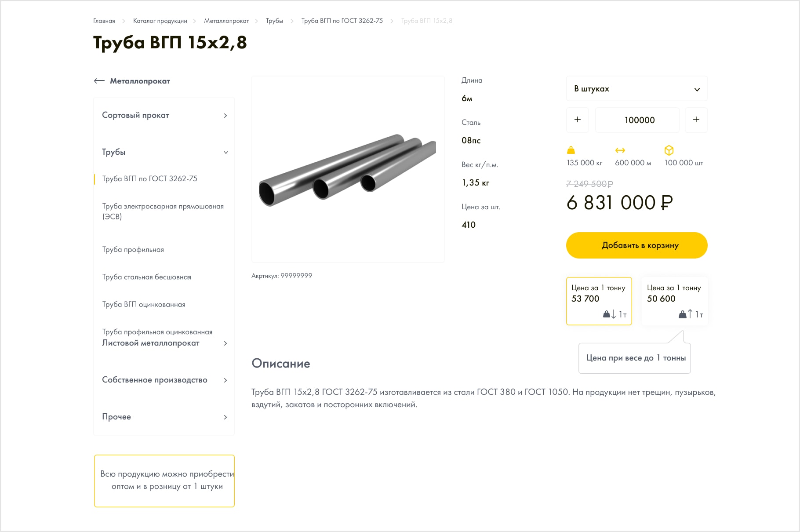Collapse the Трубы category
The height and width of the screenshot is (532, 800).
(x=164, y=152)
